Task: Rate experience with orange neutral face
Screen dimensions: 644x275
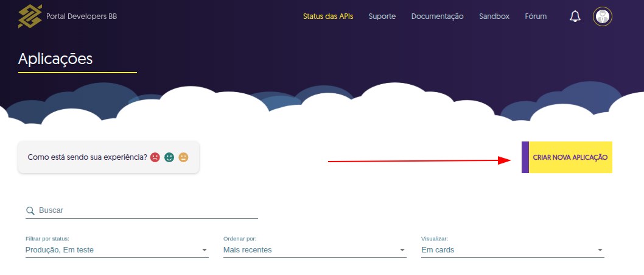Action: pyautogui.click(x=183, y=157)
